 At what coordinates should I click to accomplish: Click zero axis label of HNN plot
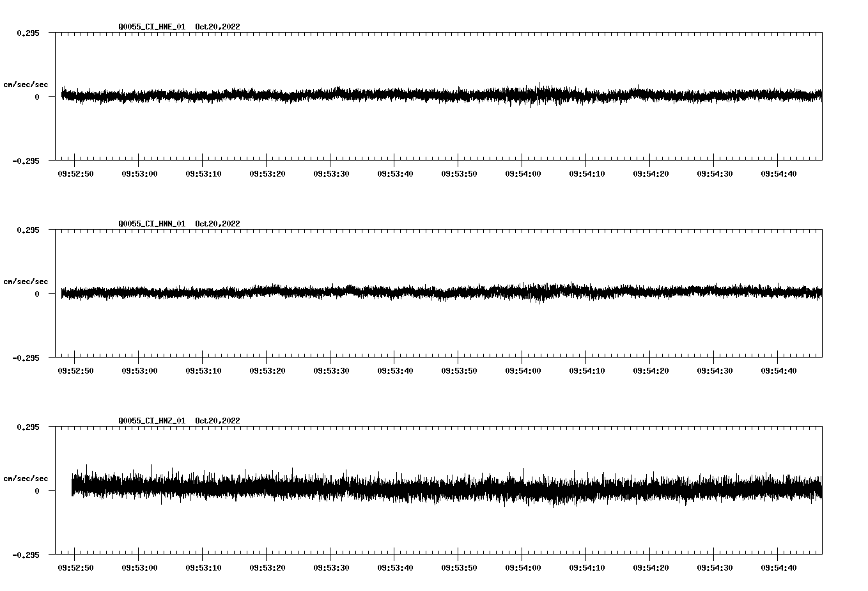pos(37,294)
